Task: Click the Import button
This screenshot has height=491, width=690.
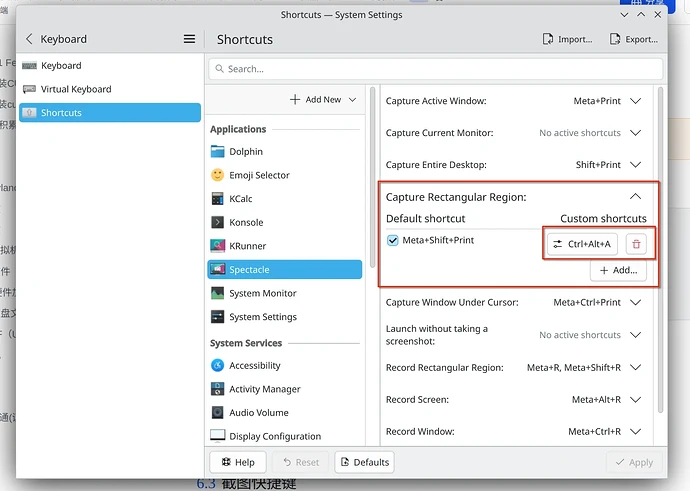Action: click(567, 40)
